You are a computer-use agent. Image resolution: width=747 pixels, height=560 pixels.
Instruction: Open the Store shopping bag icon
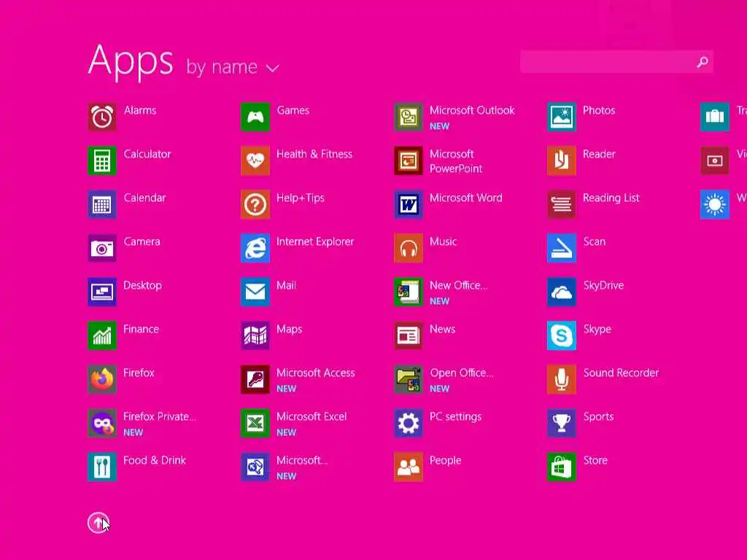(562, 467)
